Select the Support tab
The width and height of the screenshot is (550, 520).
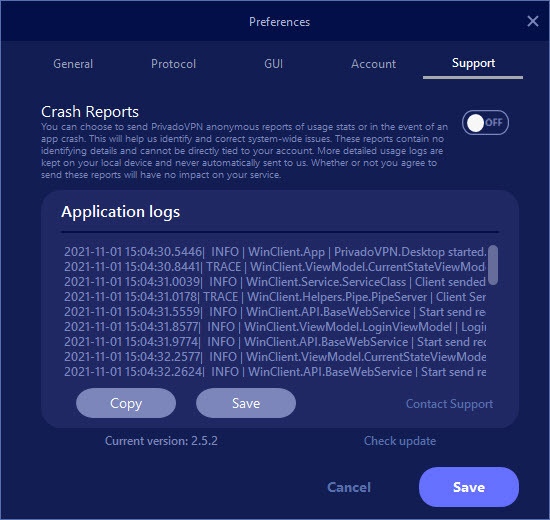tap(473, 63)
